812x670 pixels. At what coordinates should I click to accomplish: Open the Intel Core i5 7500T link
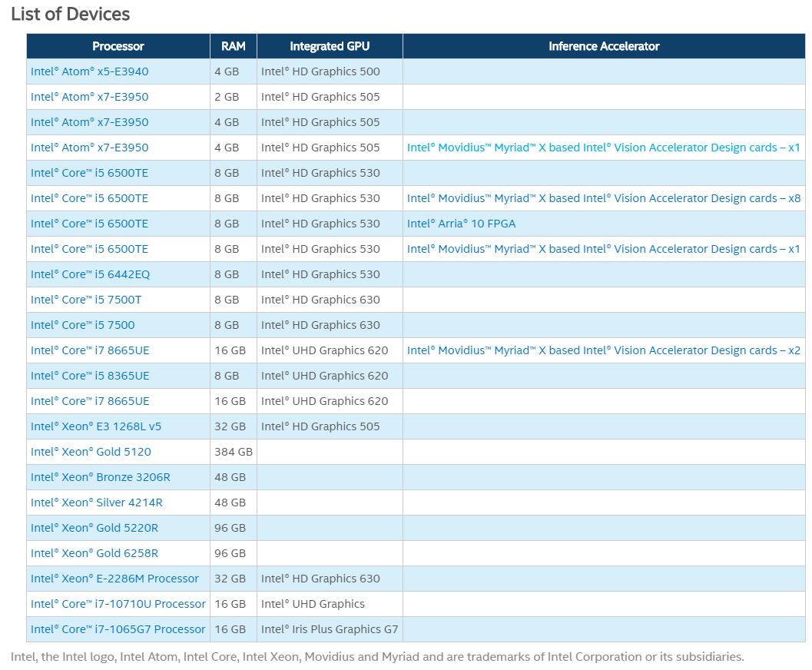[x=86, y=300]
